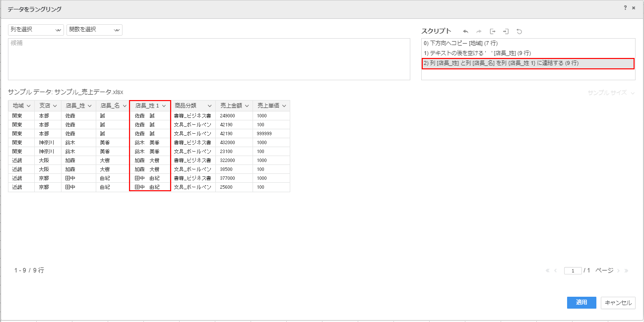
Task: Select script step 1 テキストの後を空ける
Action: pyautogui.click(x=528, y=53)
